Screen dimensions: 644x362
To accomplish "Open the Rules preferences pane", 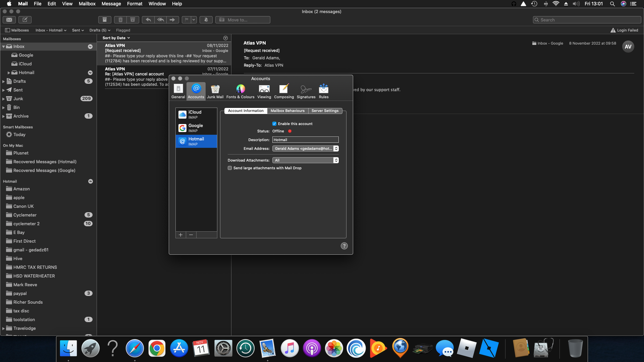I will click(323, 91).
